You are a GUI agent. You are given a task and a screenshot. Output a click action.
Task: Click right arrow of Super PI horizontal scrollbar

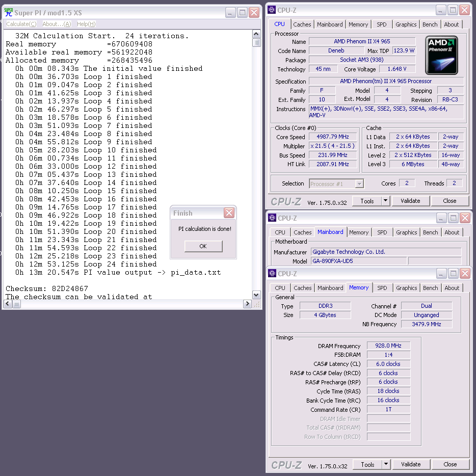click(x=247, y=304)
